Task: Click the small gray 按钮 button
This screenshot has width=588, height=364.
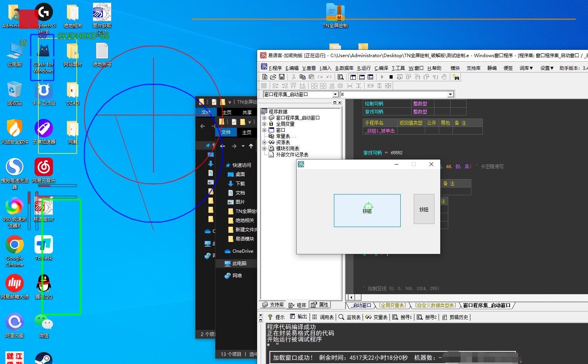Action: (424, 209)
